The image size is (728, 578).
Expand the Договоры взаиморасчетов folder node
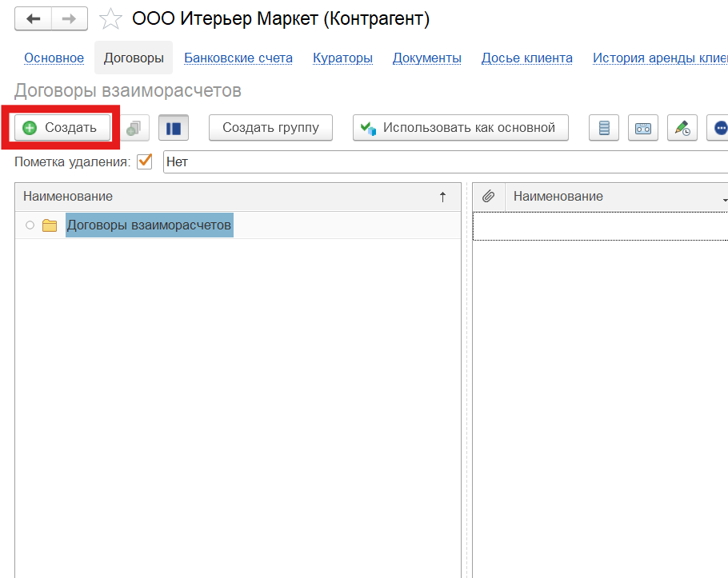[x=30, y=225]
